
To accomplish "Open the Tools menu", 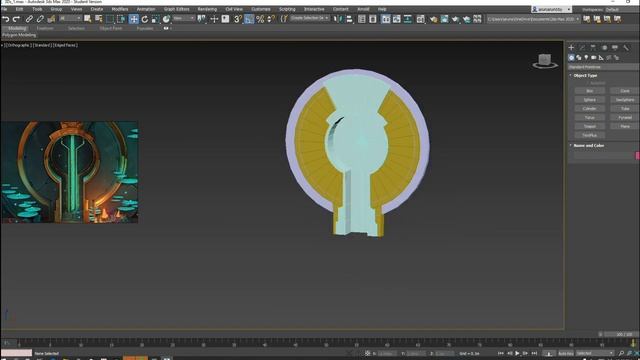I will pos(37,9).
